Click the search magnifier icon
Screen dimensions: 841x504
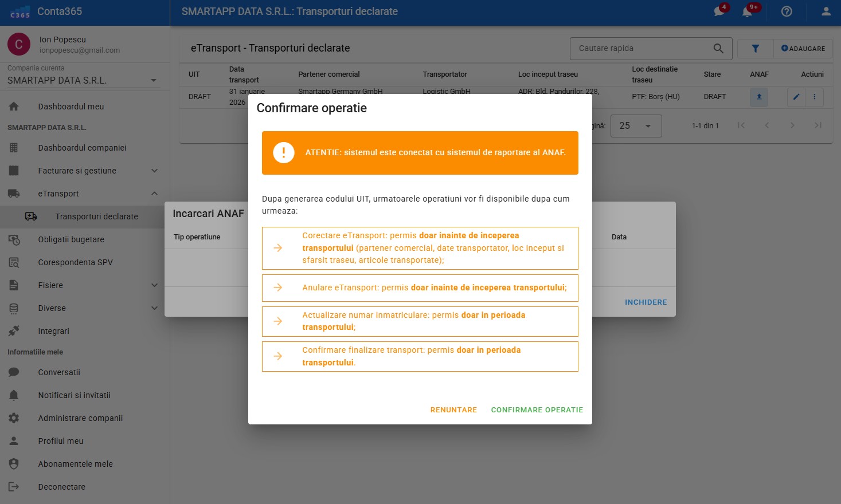point(718,49)
